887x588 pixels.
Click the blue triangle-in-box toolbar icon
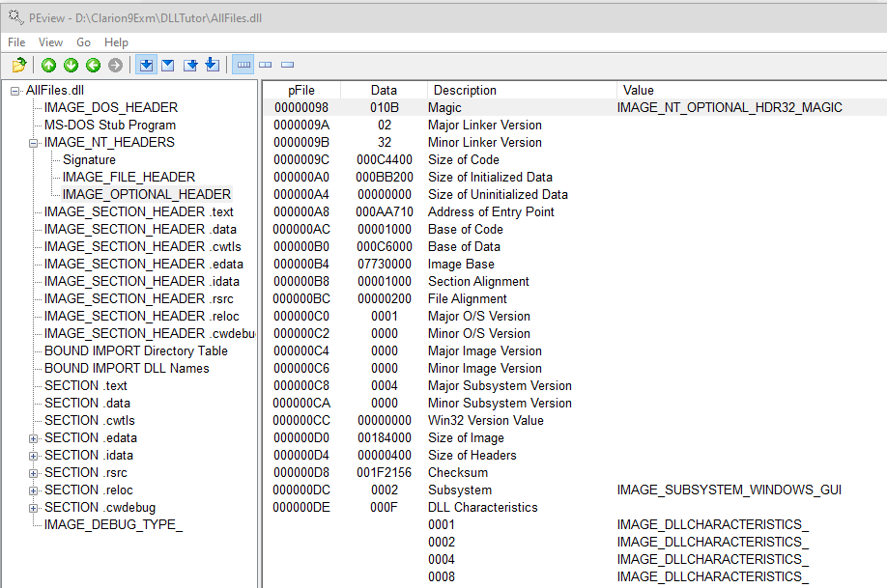coord(167,65)
